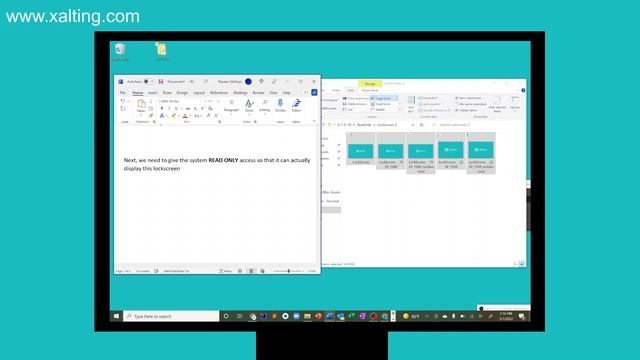Open the Manage tab in File Explorer
This screenshot has height=360, width=640.
[x=370, y=84]
